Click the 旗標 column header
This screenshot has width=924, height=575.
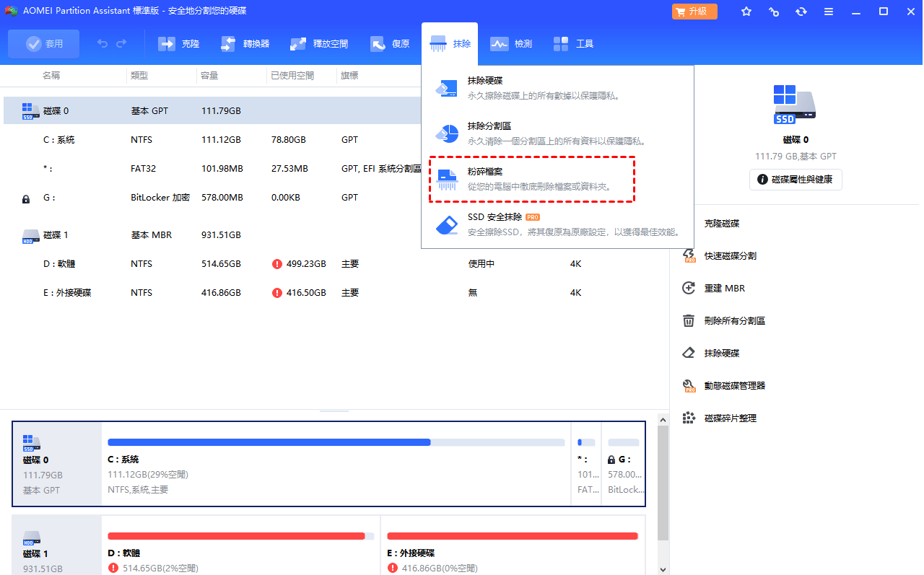(x=350, y=76)
